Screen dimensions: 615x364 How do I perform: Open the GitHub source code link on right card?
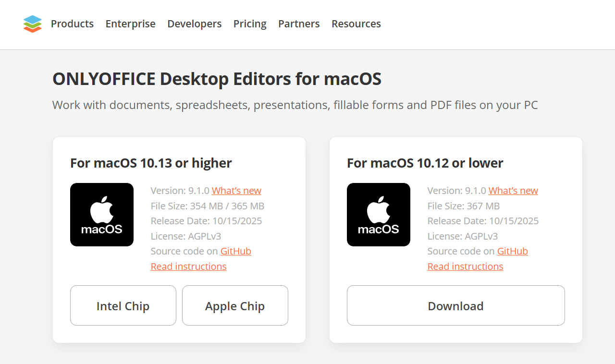512,251
